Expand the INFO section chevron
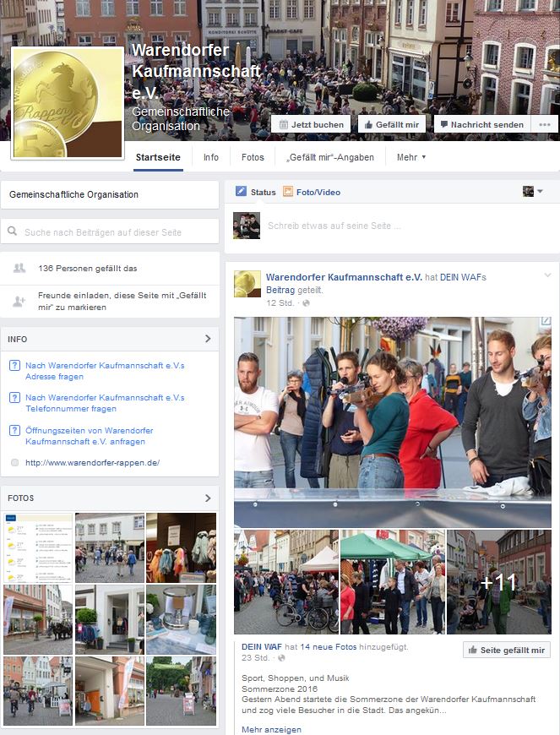Viewport: 560px width, 735px height. [x=208, y=339]
